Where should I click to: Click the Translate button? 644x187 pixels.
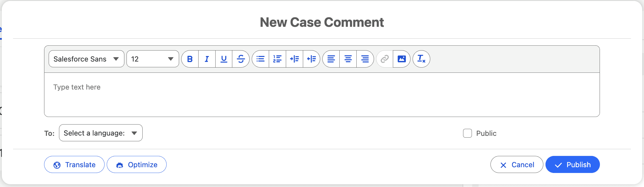[x=74, y=164]
